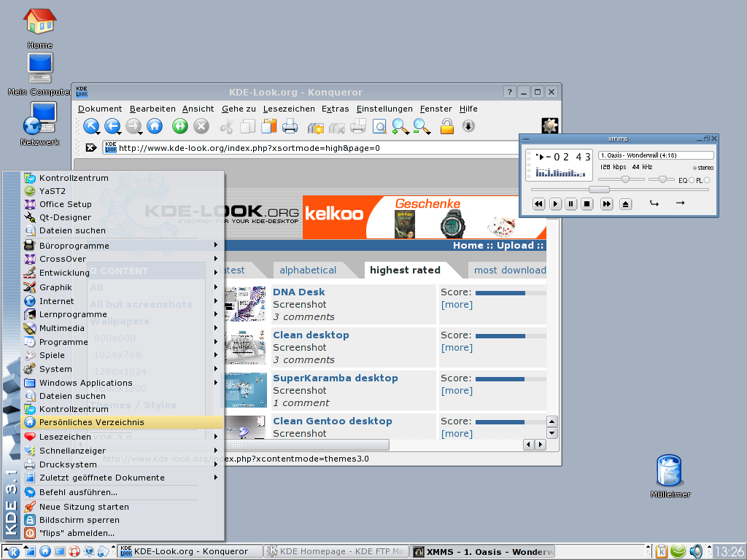Select Befehl ausführen... in the K menu
Screen dimensions: 747x560
coord(123,492)
